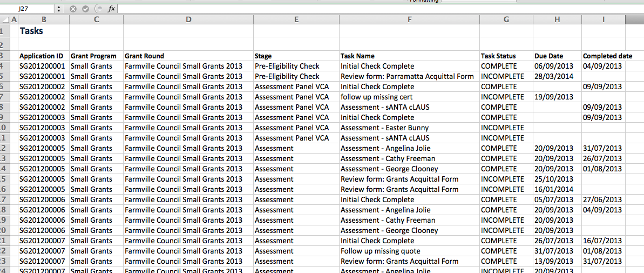Click the Assessment - Easter Bunny cell
Screen dimensions: 644x273
384,128
